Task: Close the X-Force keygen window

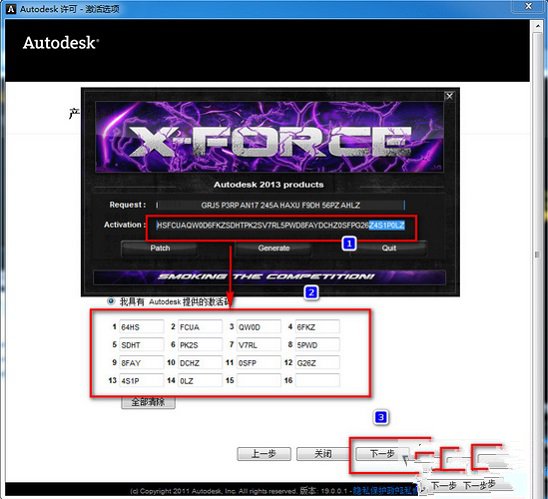Action: click(449, 96)
